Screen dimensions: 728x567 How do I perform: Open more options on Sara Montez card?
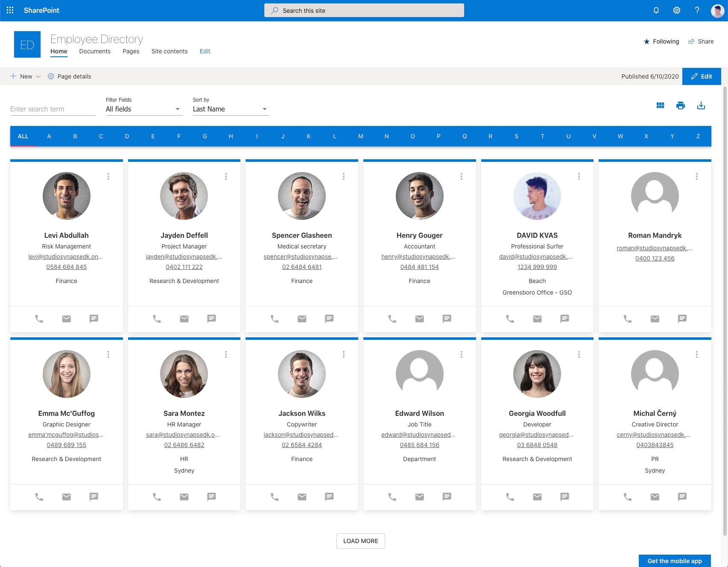pyautogui.click(x=226, y=354)
